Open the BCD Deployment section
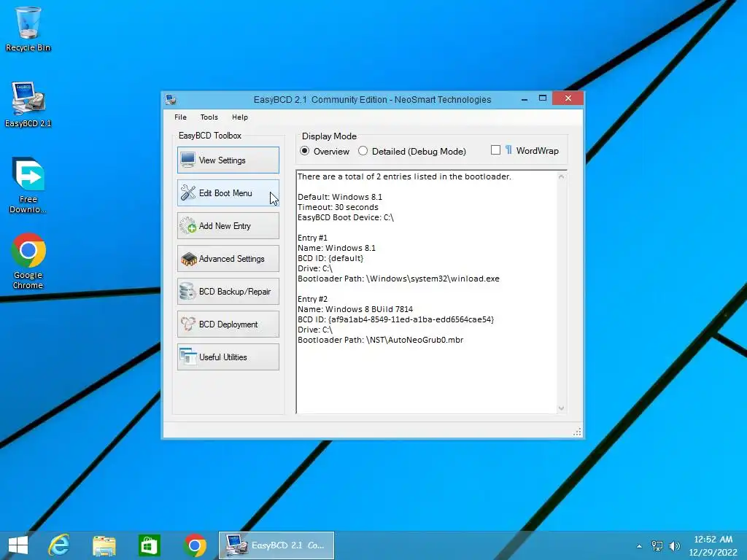This screenshot has height=560, width=747. [x=228, y=324]
